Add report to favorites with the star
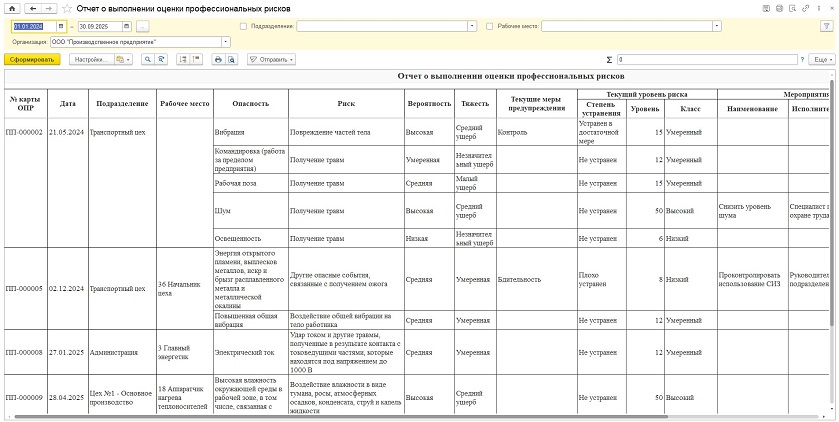839x422 pixels. click(67, 9)
